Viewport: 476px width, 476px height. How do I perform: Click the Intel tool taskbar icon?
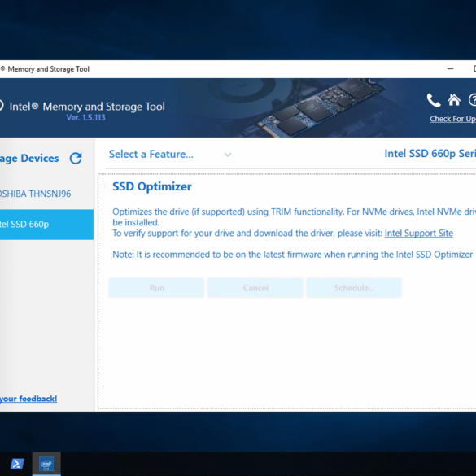[46, 464]
